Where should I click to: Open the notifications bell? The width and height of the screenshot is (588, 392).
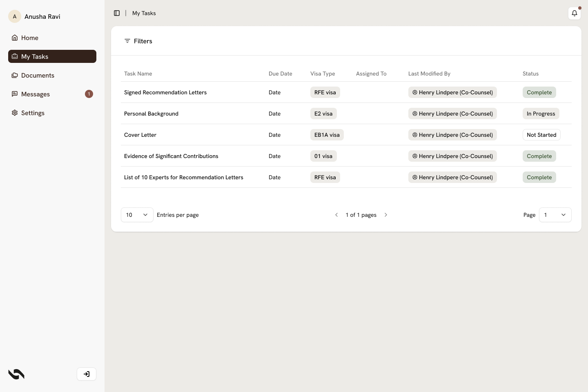pyautogui.click(x=575, y=13)
